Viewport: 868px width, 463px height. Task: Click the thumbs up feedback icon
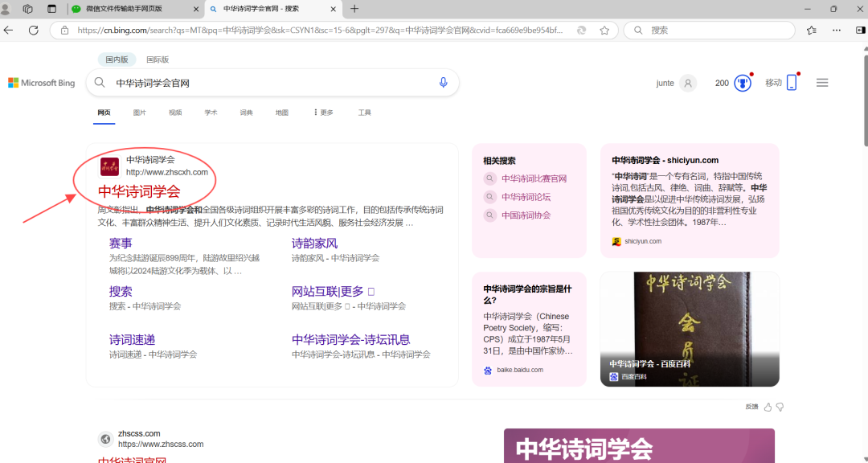click(768, 407)
